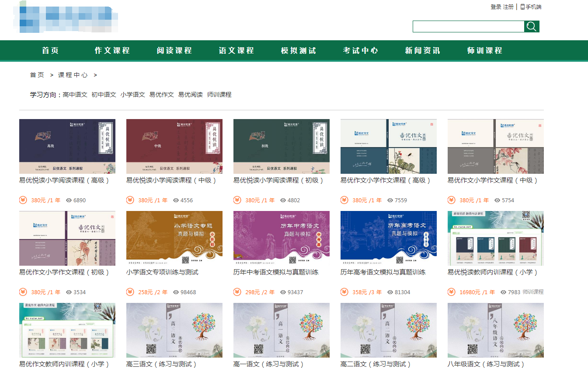Open thumbnail of 历年中考语文模拟与真题训练
Screen dimensions: 588x376
282,238
